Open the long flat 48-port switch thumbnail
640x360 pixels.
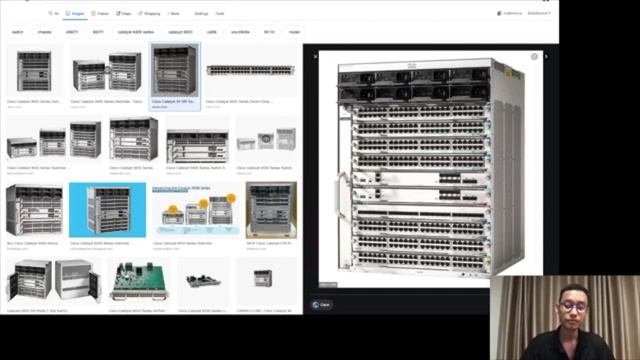(x=250, y=71)
